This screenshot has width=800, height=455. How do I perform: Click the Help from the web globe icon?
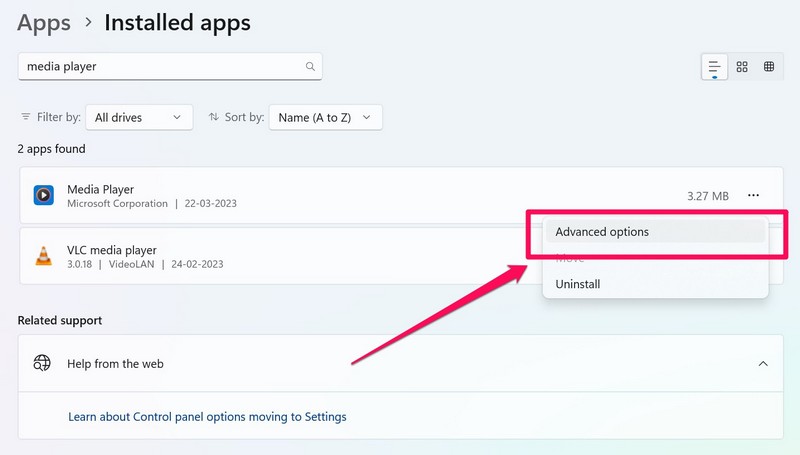(42, 363)
